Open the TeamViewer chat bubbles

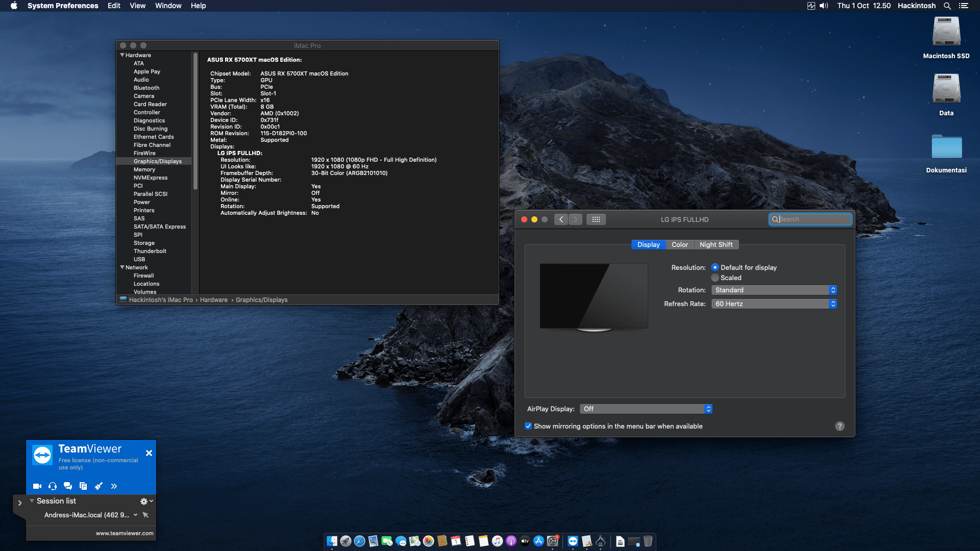(68, 486)
